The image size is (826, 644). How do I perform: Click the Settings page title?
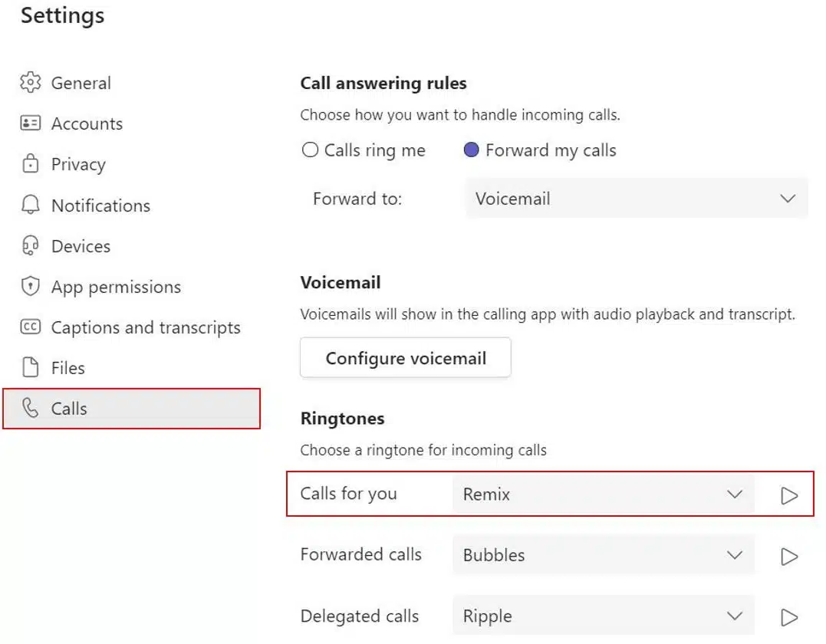(63, 16)
